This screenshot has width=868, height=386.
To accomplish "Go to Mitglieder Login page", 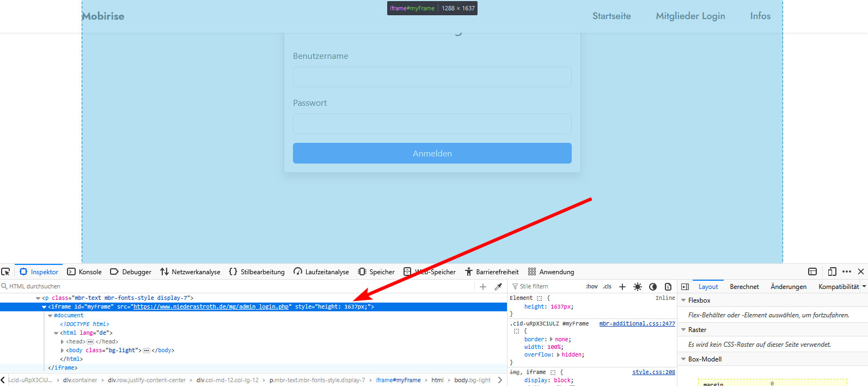I will [x=690, y=16].
